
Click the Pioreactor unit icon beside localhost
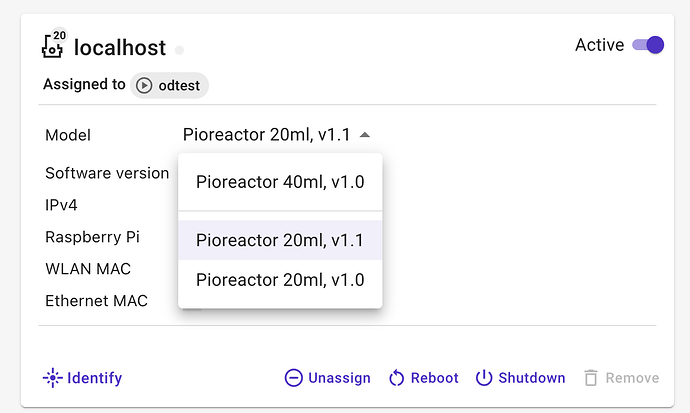pyautogui.click(x=53, y=44)
